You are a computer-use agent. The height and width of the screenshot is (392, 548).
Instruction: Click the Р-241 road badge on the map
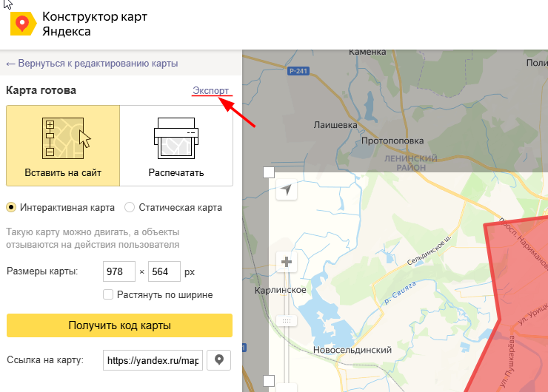[298, 71]
